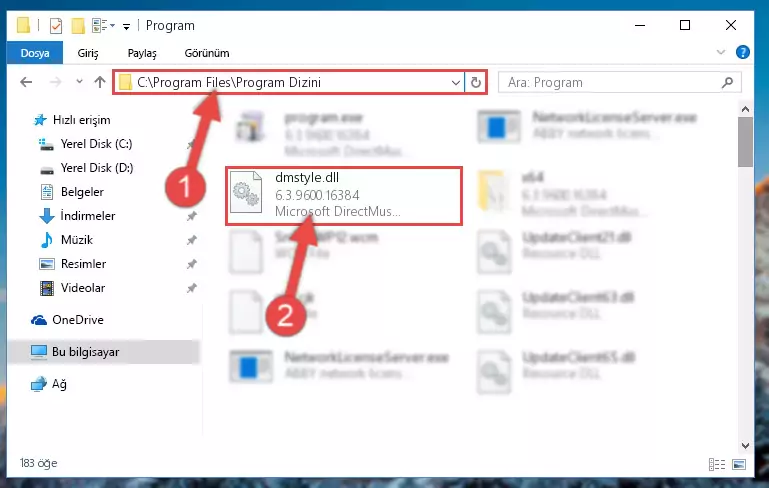
Task: Select the top NetworkLicenseServer.exe file
Action: click(589, 126)
